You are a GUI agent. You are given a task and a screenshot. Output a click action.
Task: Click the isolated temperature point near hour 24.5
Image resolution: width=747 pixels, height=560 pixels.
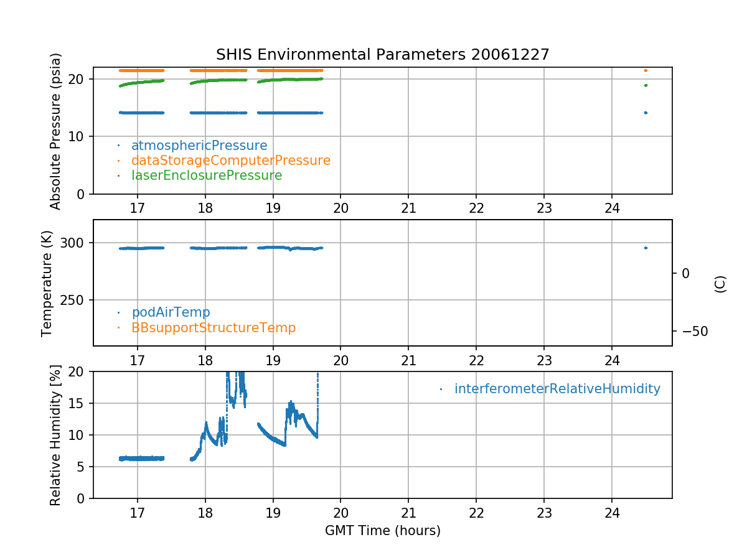646,248
